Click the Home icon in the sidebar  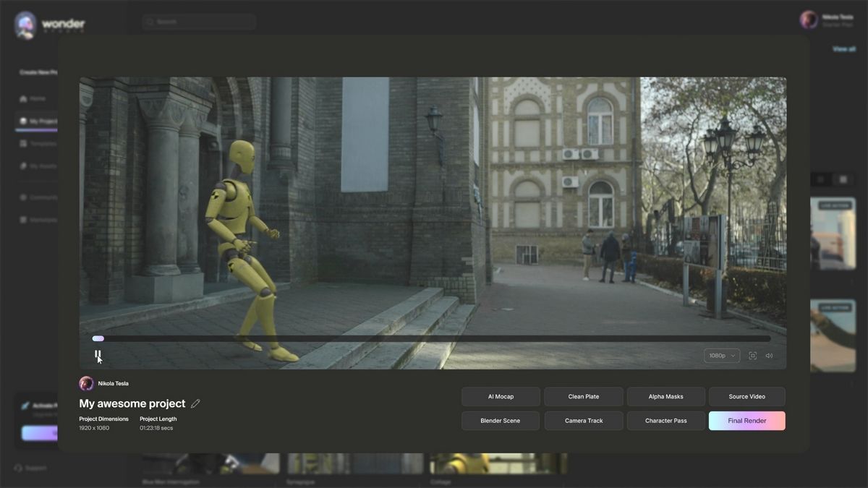click(24, 98)
